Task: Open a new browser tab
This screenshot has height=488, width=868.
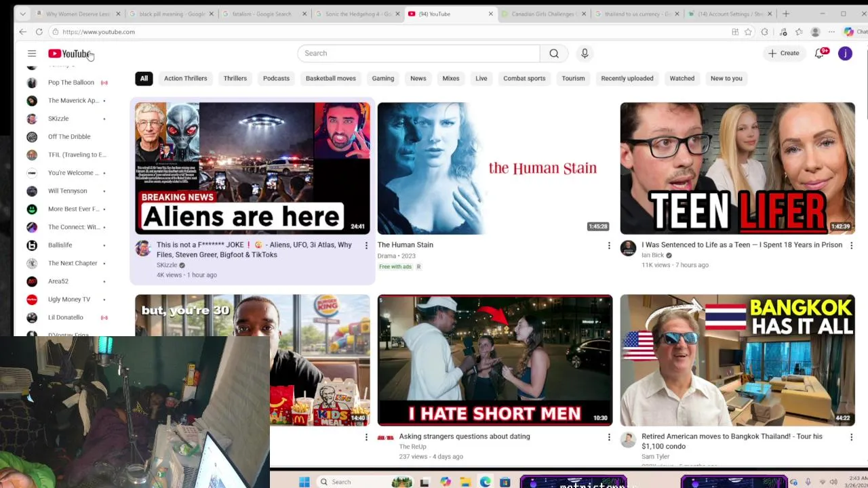Action: [x=786, y=14]
